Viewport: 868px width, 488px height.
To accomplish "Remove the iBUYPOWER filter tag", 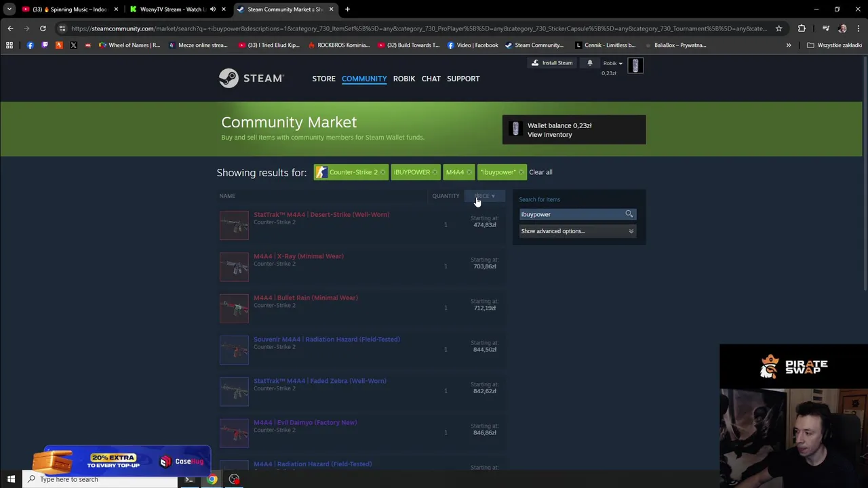I will click(x=435, y=172).
